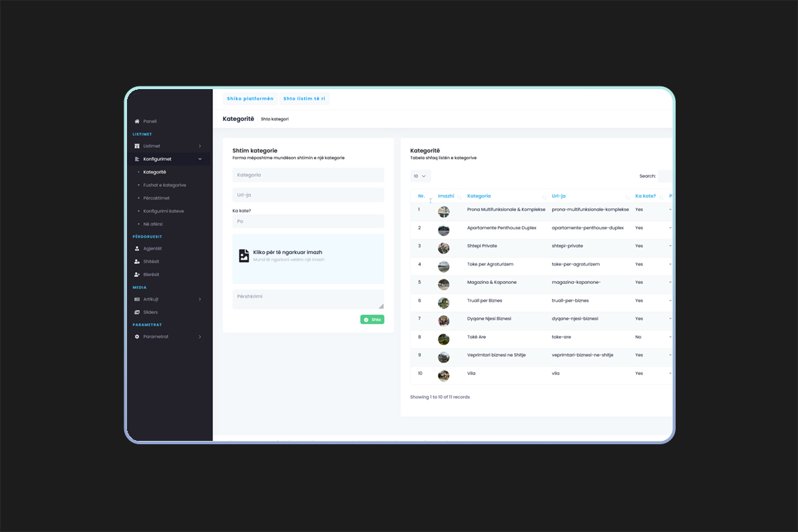Click the Artikujt newspaper icon
This screenshot has height=532, width=798.
(x=137, y=299)
